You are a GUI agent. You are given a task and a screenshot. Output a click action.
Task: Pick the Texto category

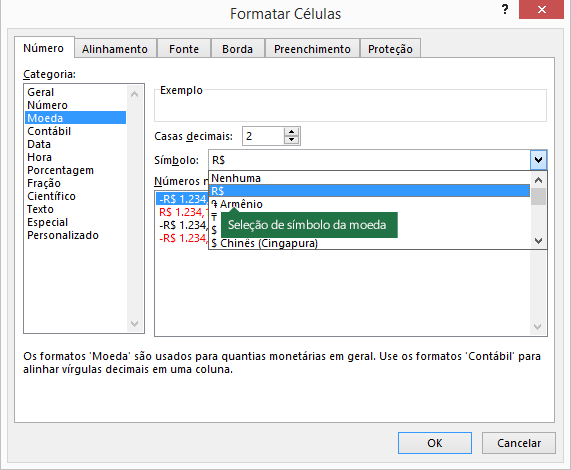[x=76, y=209]
